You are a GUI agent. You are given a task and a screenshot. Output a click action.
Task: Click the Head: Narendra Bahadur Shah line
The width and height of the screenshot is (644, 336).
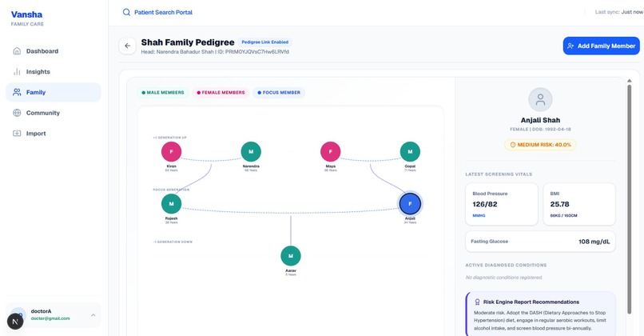215,52
